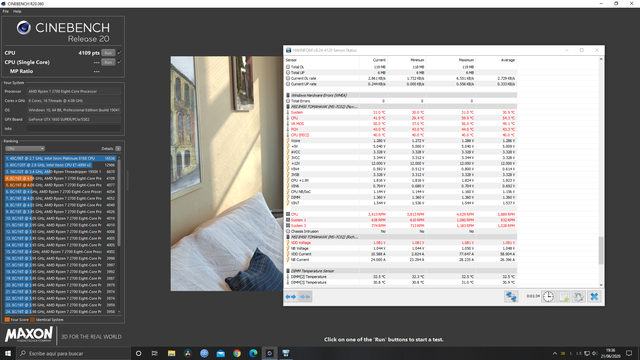Viewport: 640px width, 360px height.
Task: Run the CPU multi-core benchmark
Action: click(108, 53)
